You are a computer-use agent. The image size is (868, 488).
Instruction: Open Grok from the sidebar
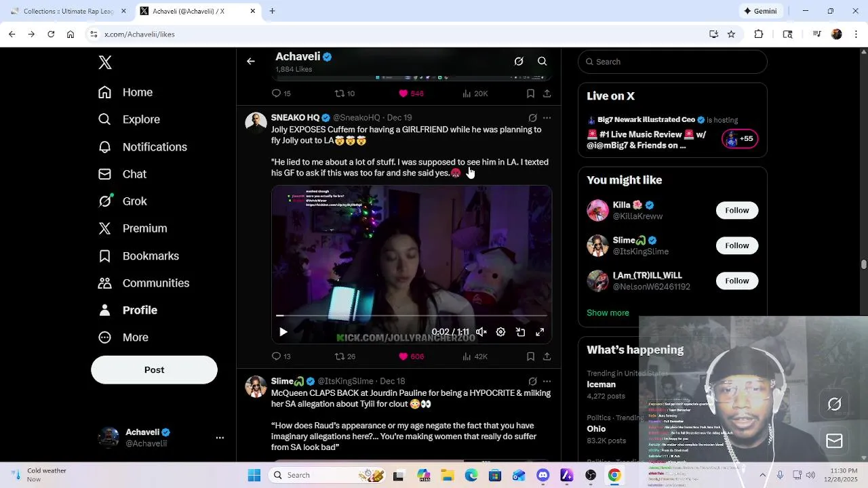click(x=122, y=201)
